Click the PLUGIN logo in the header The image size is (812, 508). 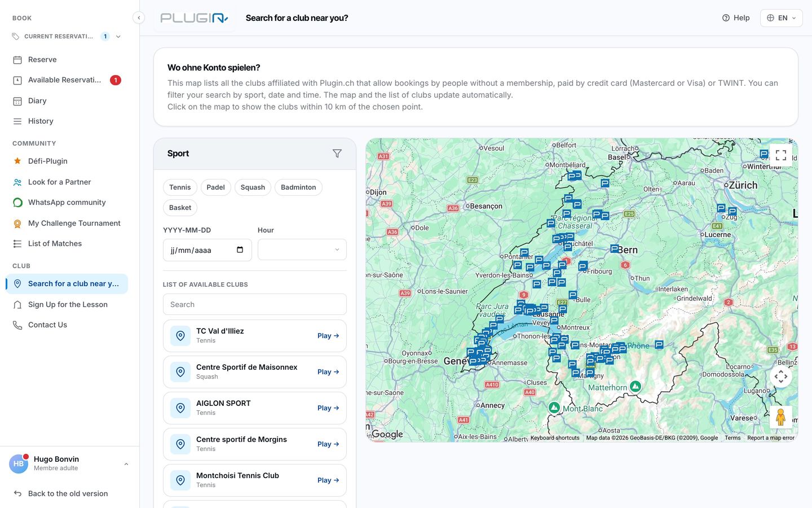[194, 18]
